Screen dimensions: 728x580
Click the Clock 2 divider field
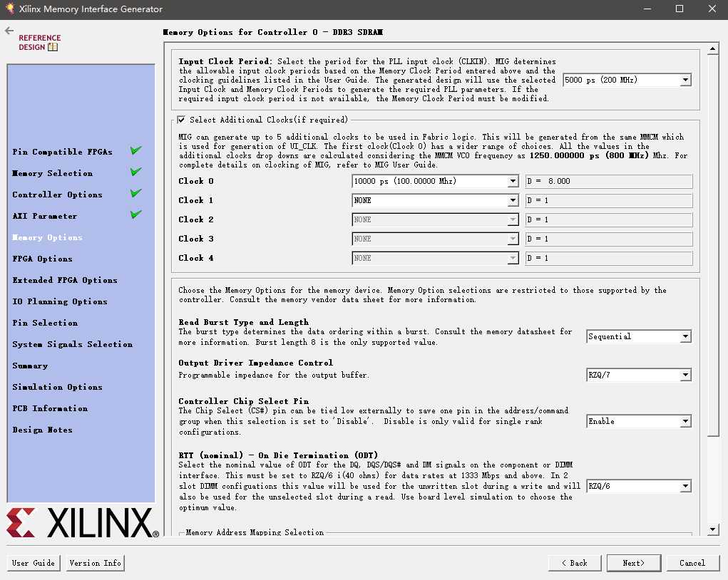(609, 219)
